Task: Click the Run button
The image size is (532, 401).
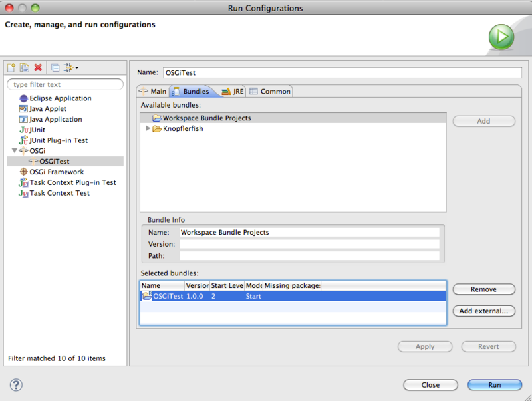Action: tap(495, 385)
